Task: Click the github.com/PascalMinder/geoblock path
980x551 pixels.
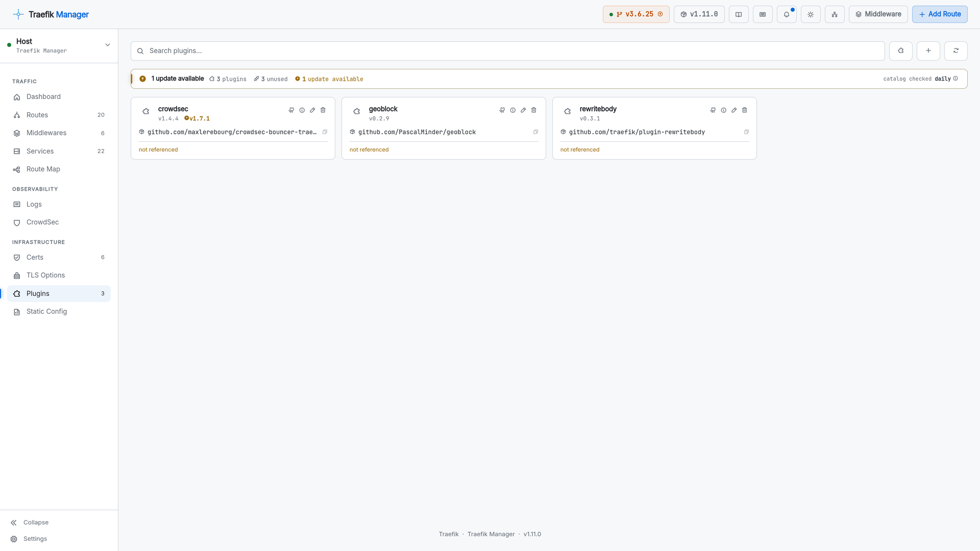Action: [x=417, y=132]
